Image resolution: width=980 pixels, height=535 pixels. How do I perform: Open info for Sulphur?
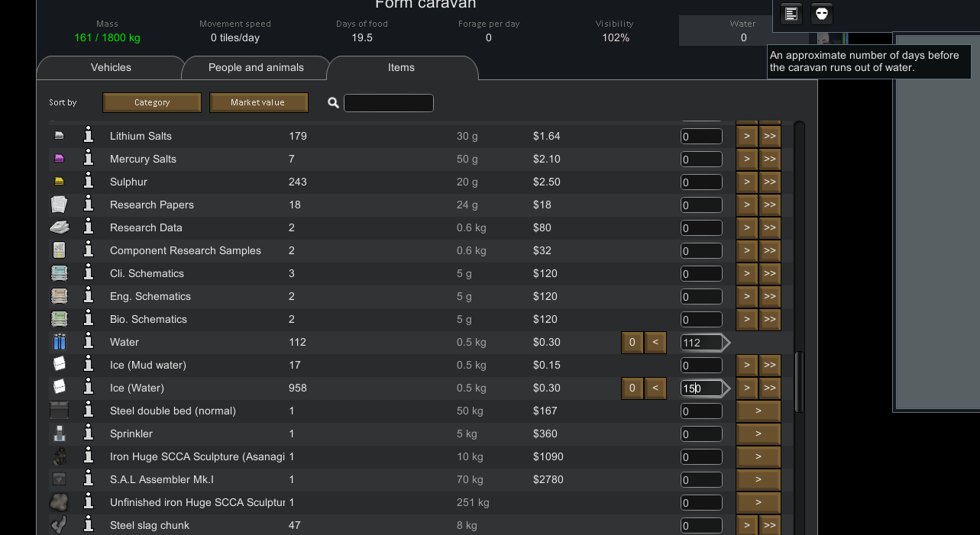click(x=89, y=182)
